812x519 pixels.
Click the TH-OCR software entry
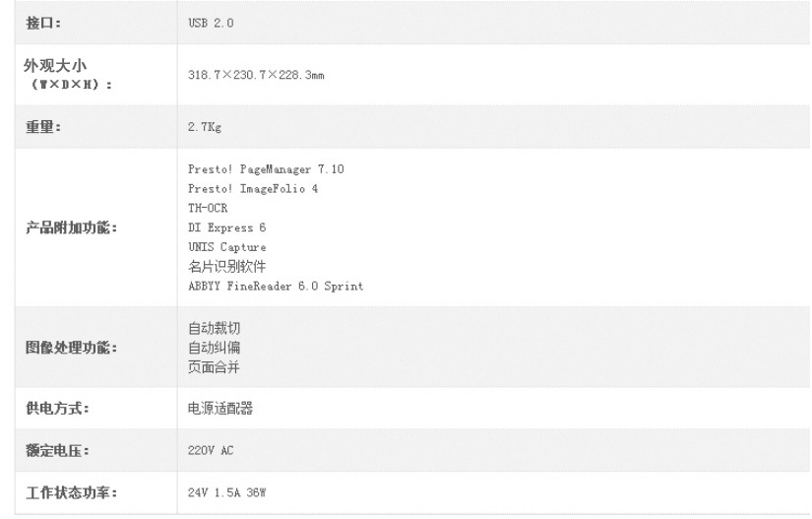208,208
